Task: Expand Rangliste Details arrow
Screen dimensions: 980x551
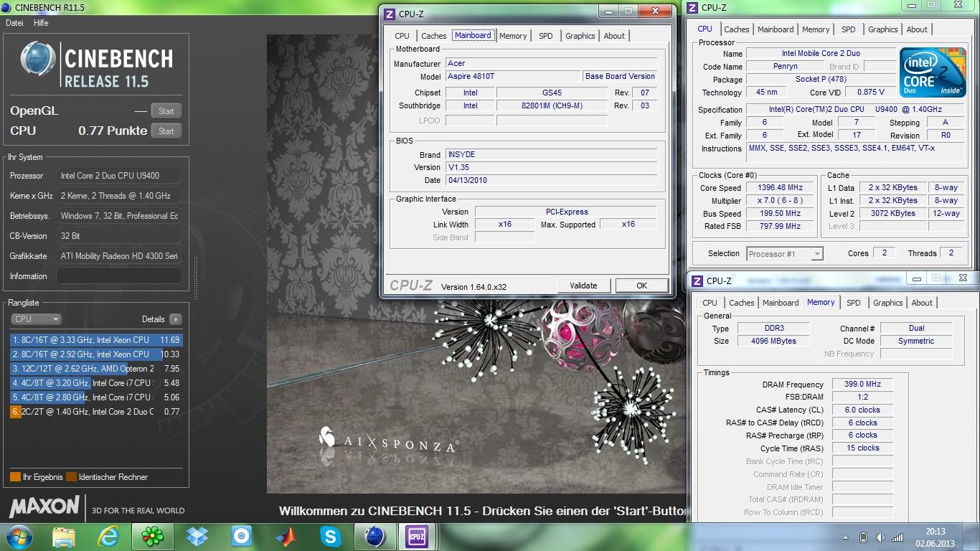Action: (175, 319)
